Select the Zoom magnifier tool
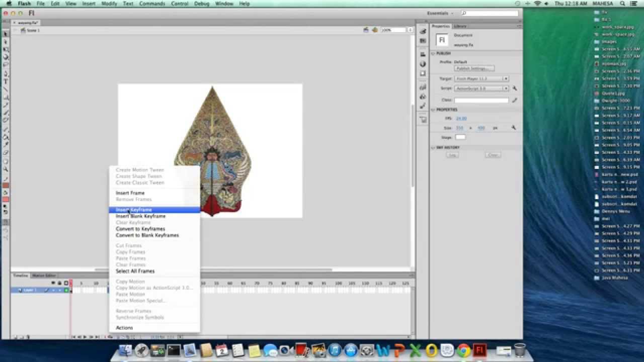 pos(6,168)
